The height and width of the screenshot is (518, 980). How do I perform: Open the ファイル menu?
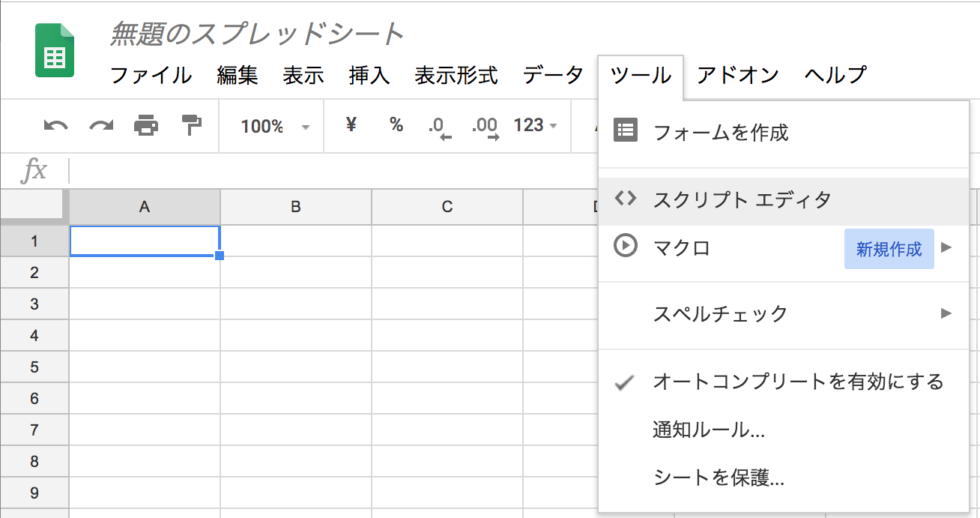[151, 75]
